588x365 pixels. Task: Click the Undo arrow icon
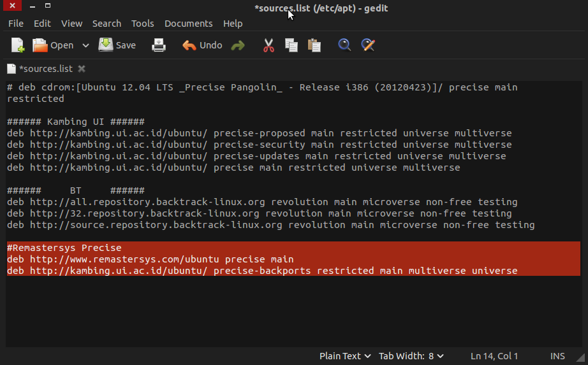coord(189,45)
